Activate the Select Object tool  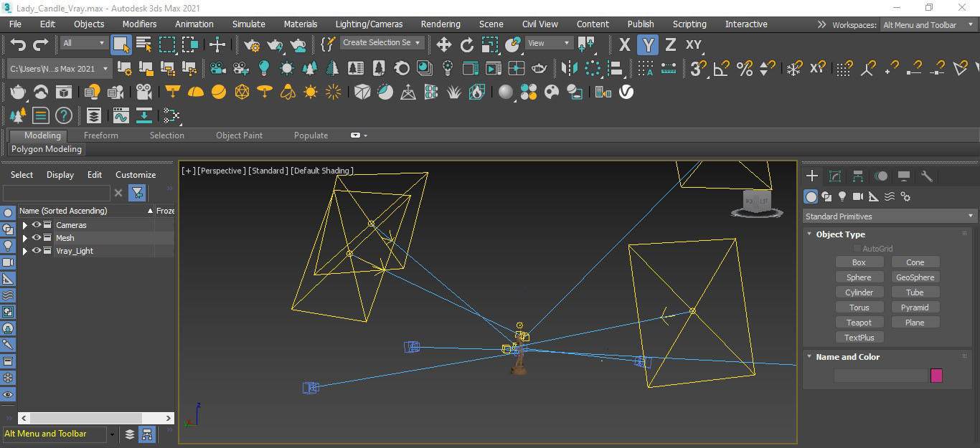click(121, 45)
